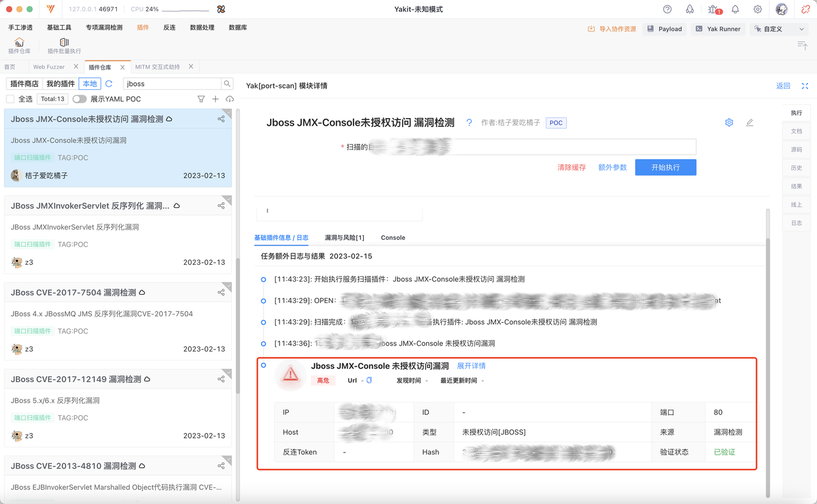Click 展开详情 to expand vulnerability details
Image resolution: width=817 pixels, height=504 pixels.
(x=471, y=366)
